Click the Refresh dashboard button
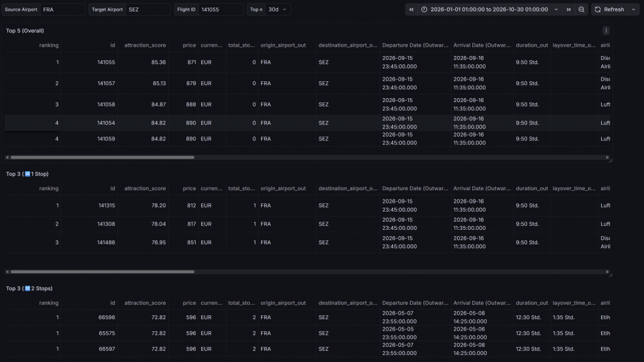The height and width of the screenshot is (362, 644). point(609,9)
